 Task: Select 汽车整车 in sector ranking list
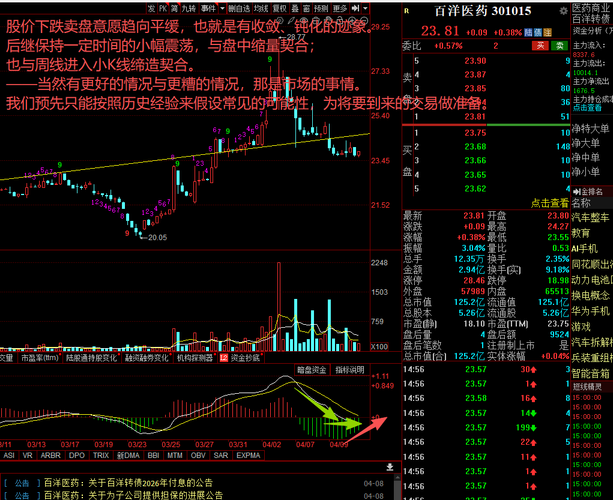point(591,217)
